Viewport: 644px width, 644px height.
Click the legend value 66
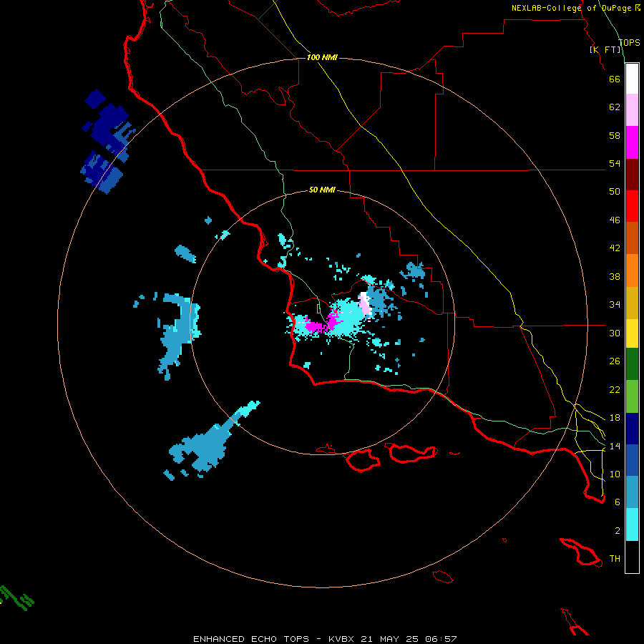(615, 79)
